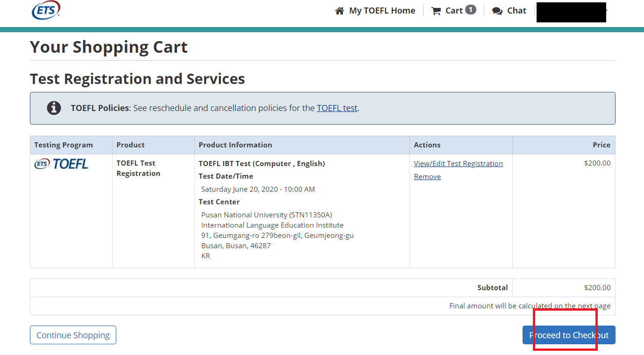Click the $200.00 price in the product row
This screenshot has height=355, width=644.
[597, 163]
